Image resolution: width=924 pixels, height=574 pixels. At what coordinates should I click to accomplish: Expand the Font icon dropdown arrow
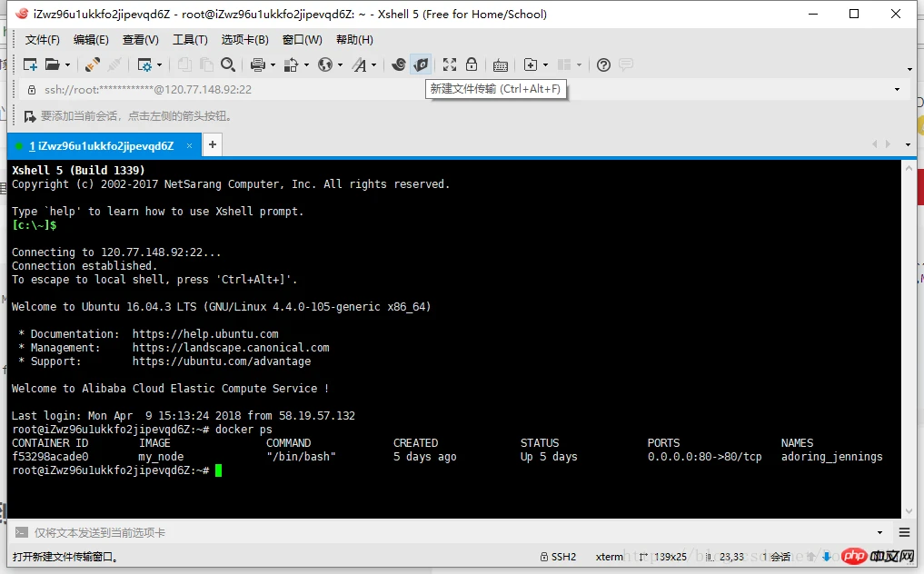(373, 64)
